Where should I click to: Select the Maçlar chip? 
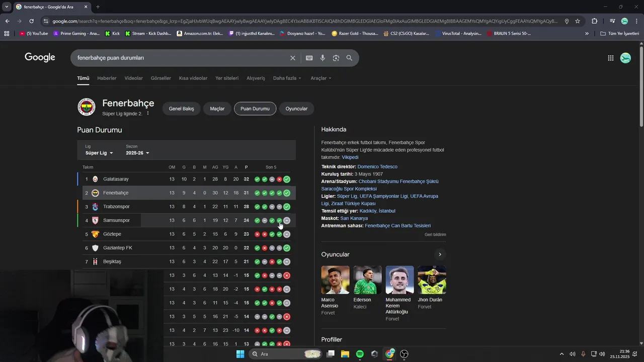tap(217, 109)
